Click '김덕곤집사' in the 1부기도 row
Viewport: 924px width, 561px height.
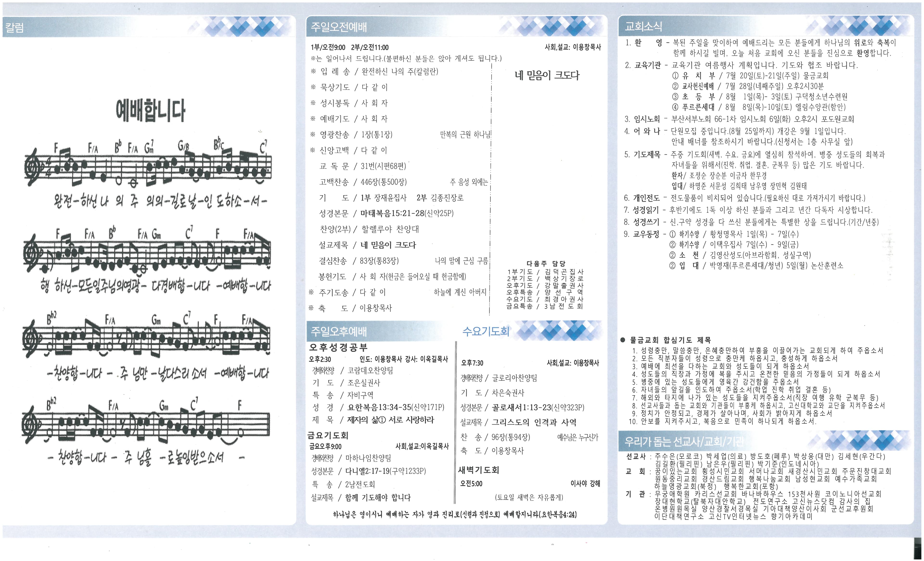pyautogui.click(x=564, y=271)
